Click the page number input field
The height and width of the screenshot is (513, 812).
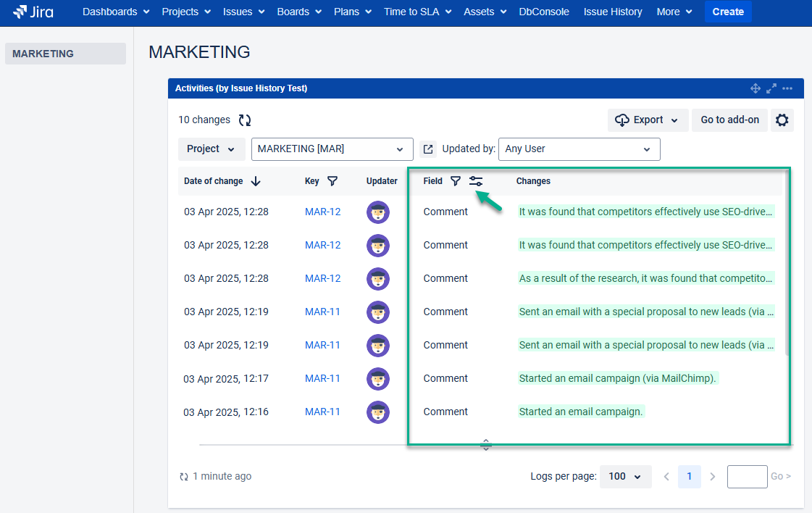point(747,477)
